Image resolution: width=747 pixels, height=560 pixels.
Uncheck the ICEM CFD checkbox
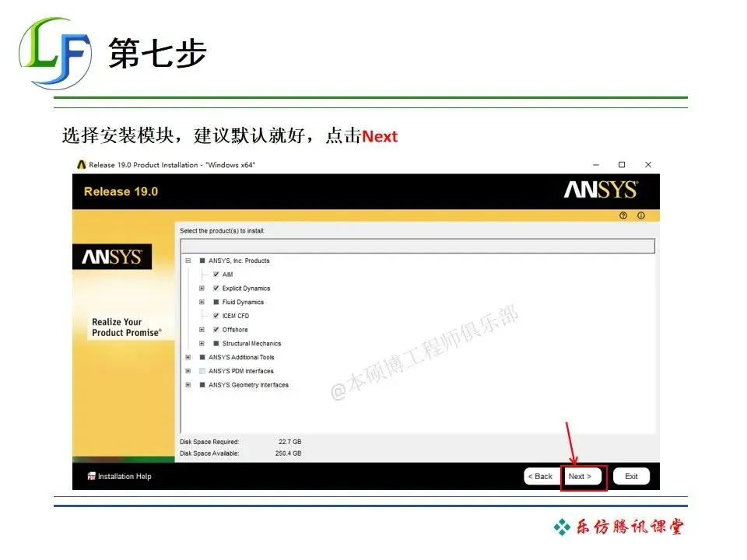pyautogui.click(x=216, y=316)
